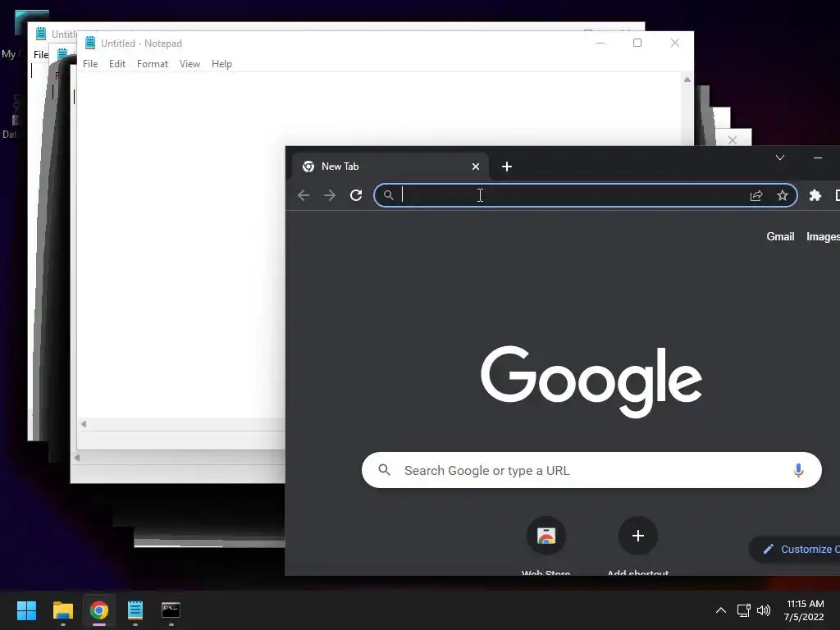Image resolution: width=840 pixels, height=630 pixels.
Task: Bookmark this tab with the star icon
Action: (x=782, y=195)
